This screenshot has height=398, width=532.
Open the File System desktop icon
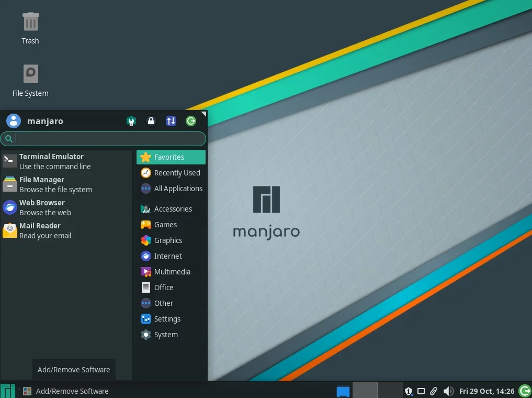30,81
